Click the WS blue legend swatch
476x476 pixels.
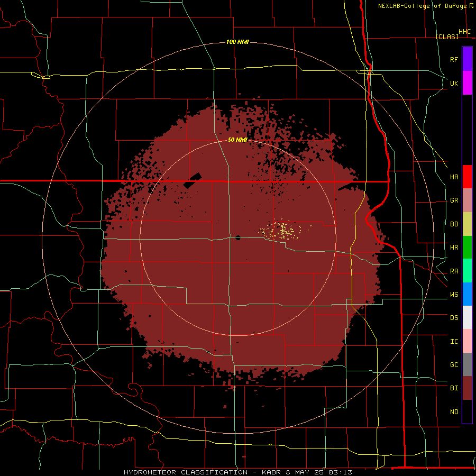[467, 294]
